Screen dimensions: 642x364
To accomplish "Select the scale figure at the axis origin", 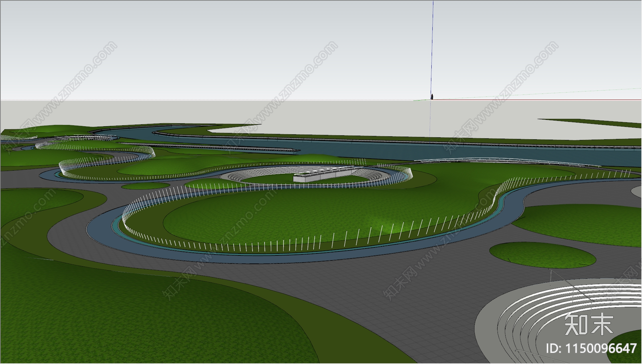I will point(432,96).
